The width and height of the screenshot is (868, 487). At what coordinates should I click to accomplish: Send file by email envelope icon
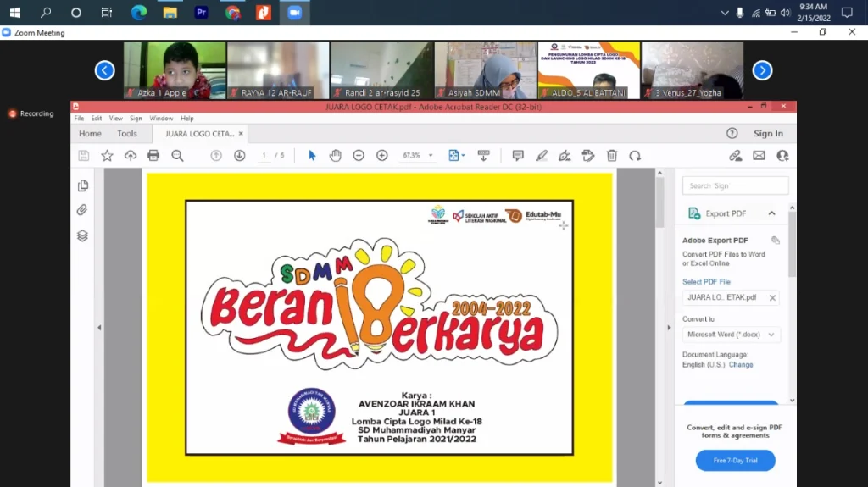tap(759, 156)
